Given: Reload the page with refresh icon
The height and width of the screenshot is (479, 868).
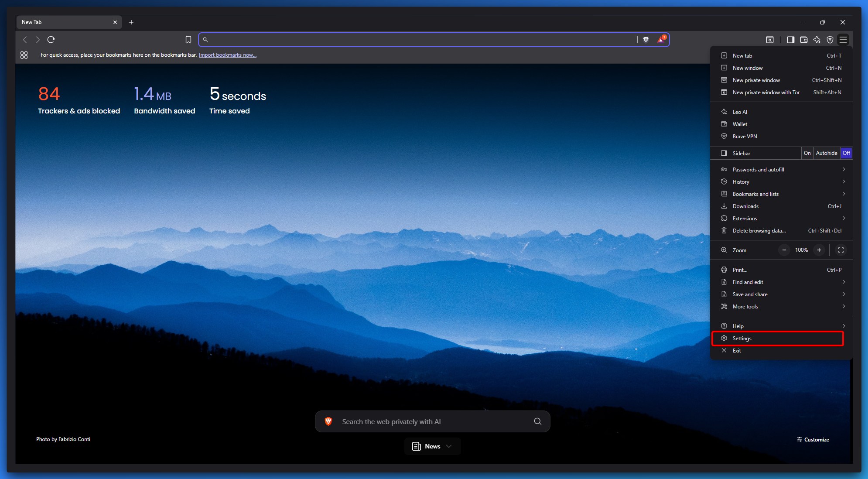Looking at the screenshot, I should (x=51, y=40).
